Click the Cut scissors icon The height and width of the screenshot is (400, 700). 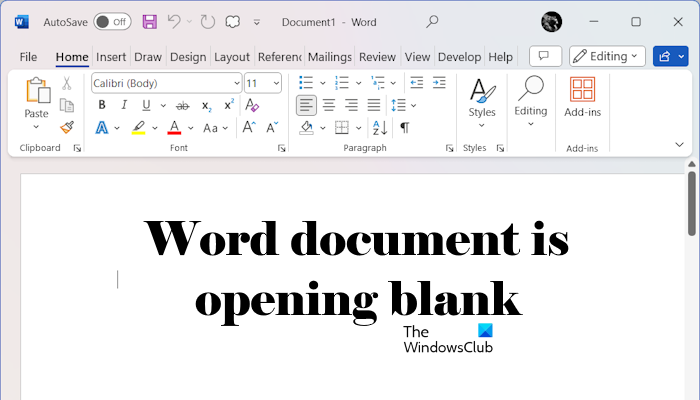coord(67,83)
